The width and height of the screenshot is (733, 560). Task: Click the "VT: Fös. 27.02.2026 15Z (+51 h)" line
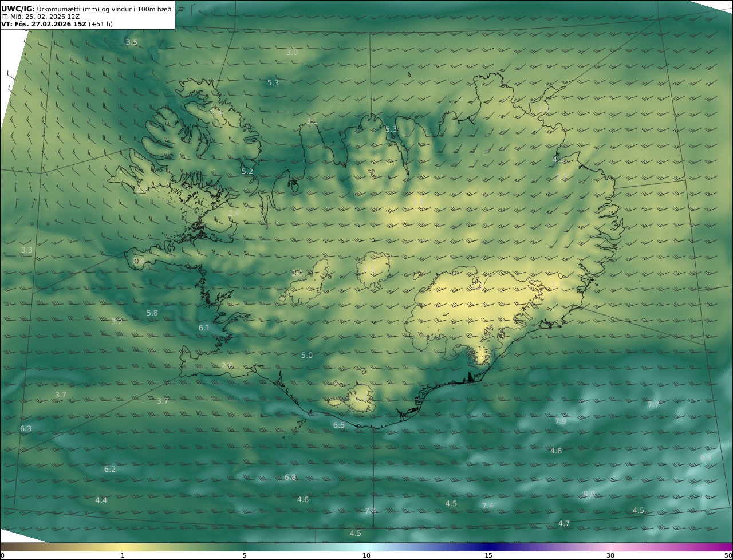[57, 25]
